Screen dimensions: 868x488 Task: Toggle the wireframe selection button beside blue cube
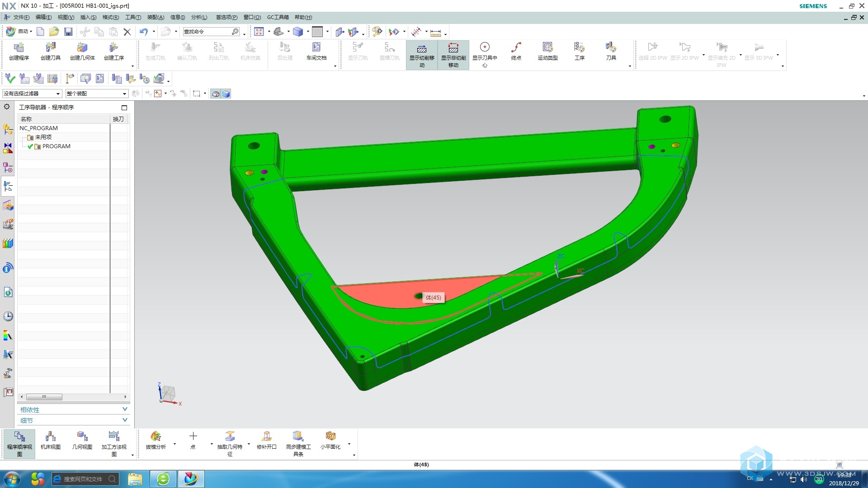[216, 94]
